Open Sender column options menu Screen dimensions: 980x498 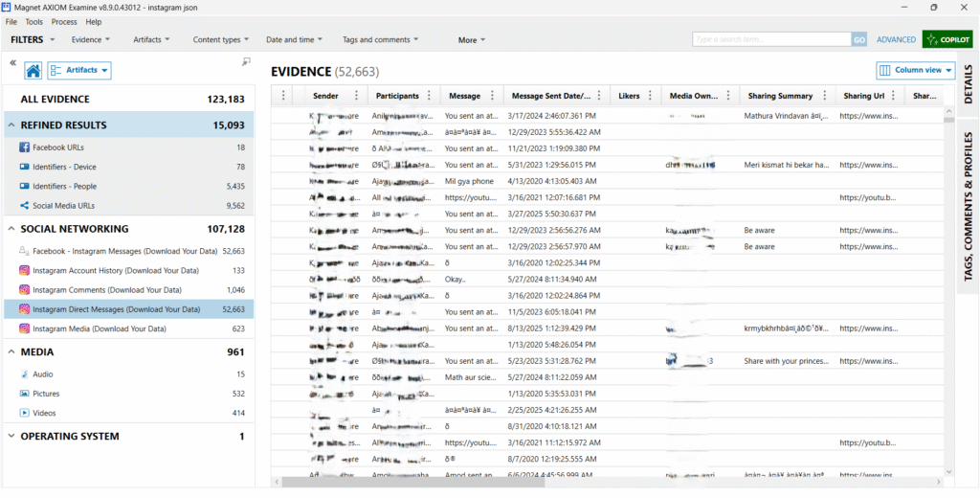[356, 96]
